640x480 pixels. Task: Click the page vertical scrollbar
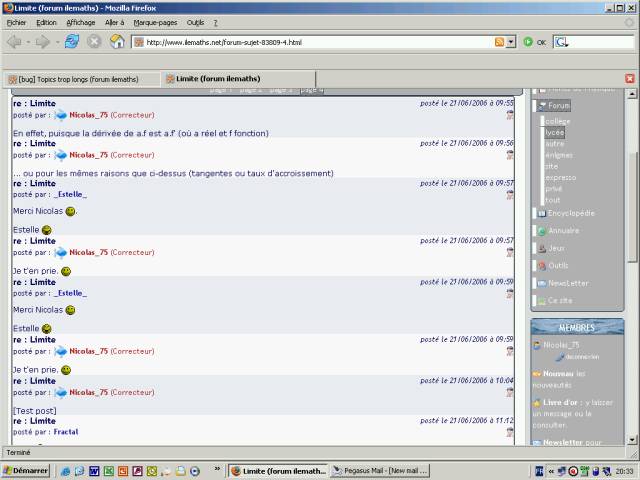coord(631,250)
